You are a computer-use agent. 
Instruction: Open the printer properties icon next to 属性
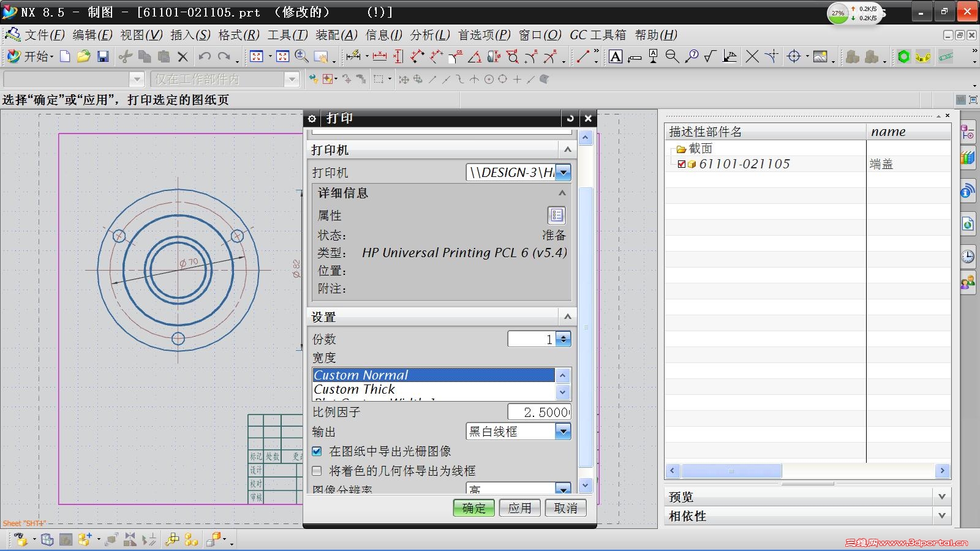tap(556, 215)
